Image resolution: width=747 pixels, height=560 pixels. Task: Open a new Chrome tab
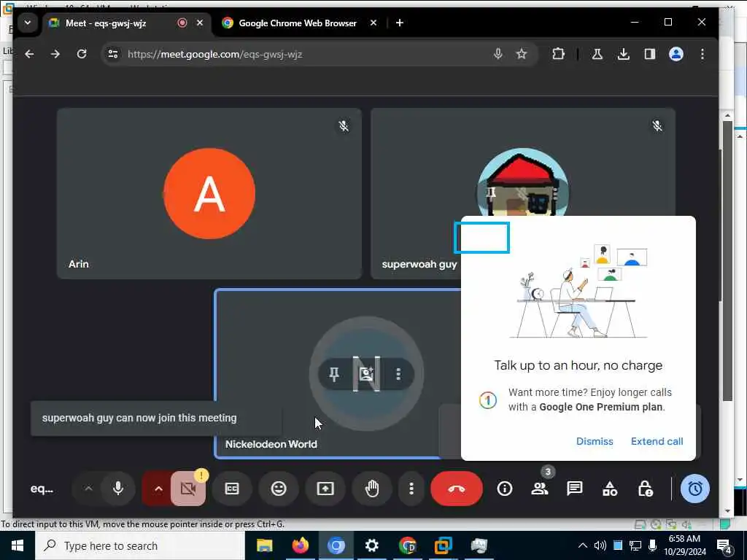(400, 23)
